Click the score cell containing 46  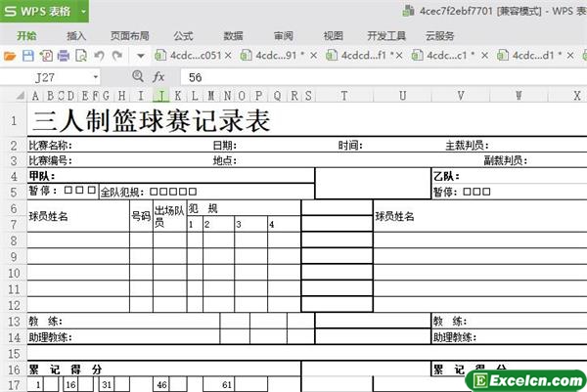(x=161, y=384)
